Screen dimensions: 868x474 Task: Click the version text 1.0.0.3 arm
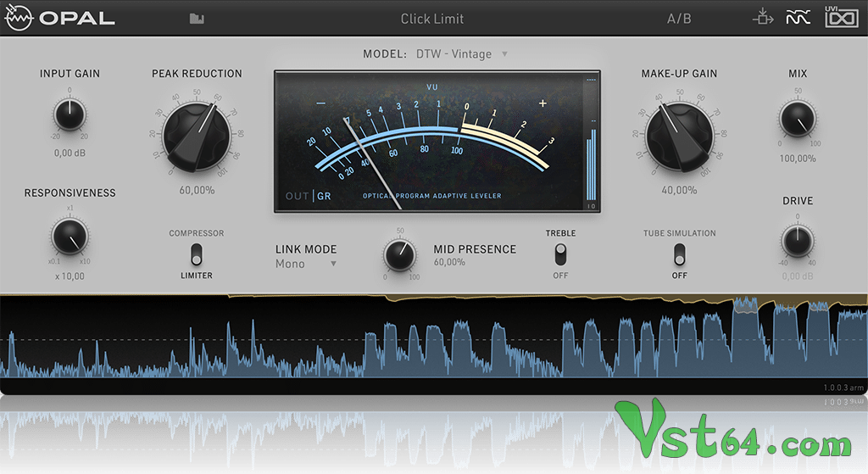[843, 388]
